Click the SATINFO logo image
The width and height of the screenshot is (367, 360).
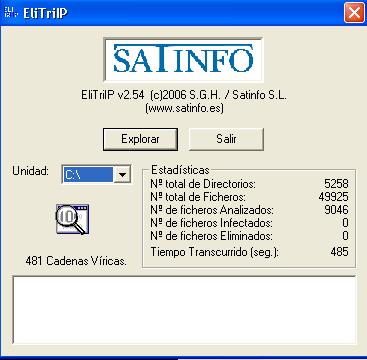pos(183,60)
